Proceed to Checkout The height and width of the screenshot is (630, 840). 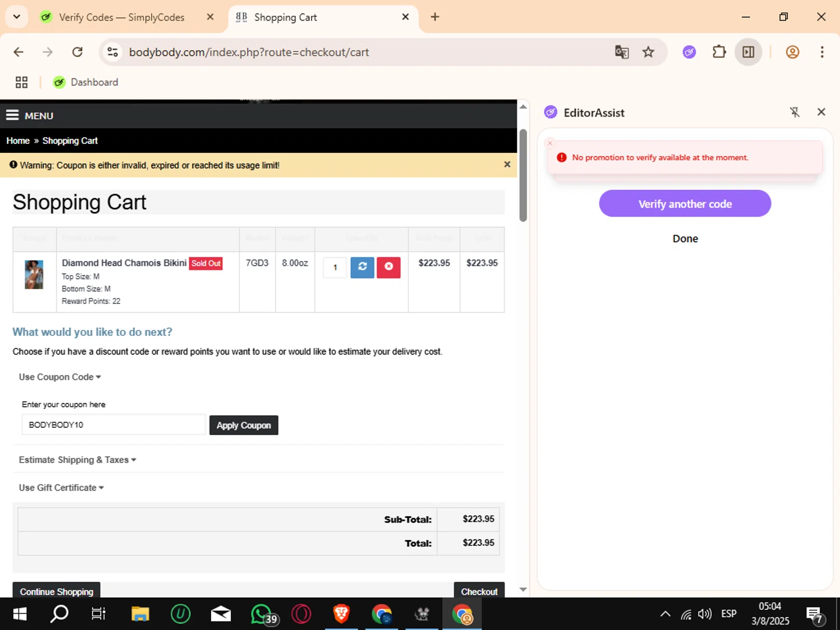tap(479, 590)
